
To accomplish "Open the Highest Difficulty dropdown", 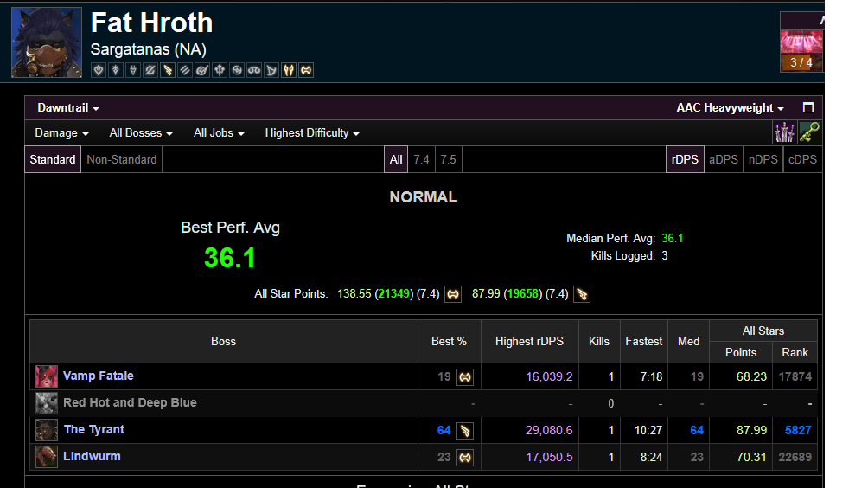I will 312,133.
